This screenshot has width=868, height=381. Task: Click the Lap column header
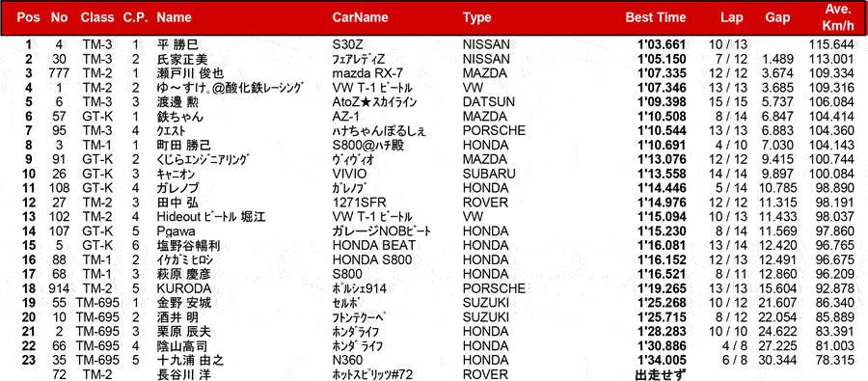point(732,17)
